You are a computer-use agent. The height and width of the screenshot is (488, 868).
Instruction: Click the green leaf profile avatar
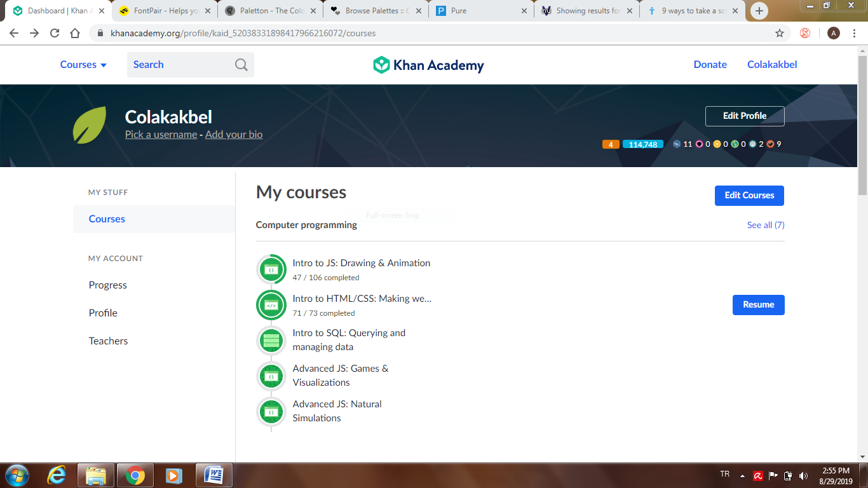point(90,125)
